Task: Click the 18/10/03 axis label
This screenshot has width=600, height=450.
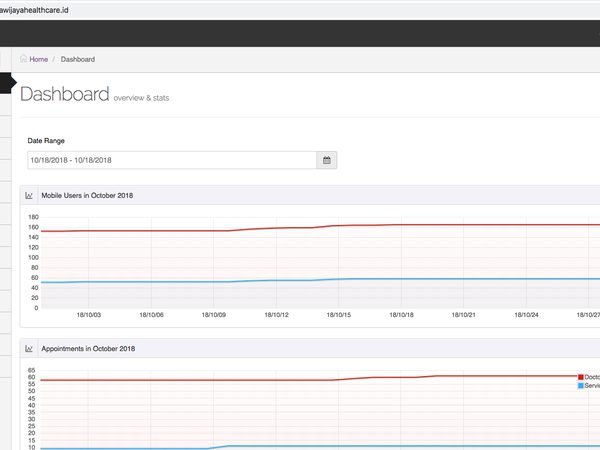Action: [x=89, y=315]
